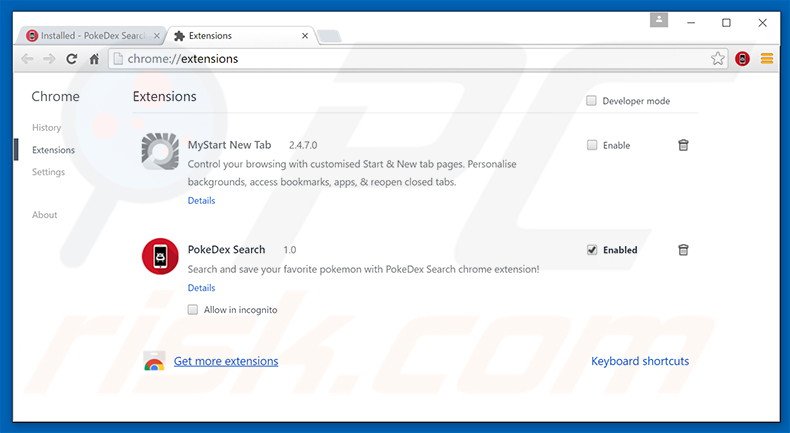The image size is (790, 433).
Task: Delete PokeDex Search using its trash icon
Action: click(683, 250)
